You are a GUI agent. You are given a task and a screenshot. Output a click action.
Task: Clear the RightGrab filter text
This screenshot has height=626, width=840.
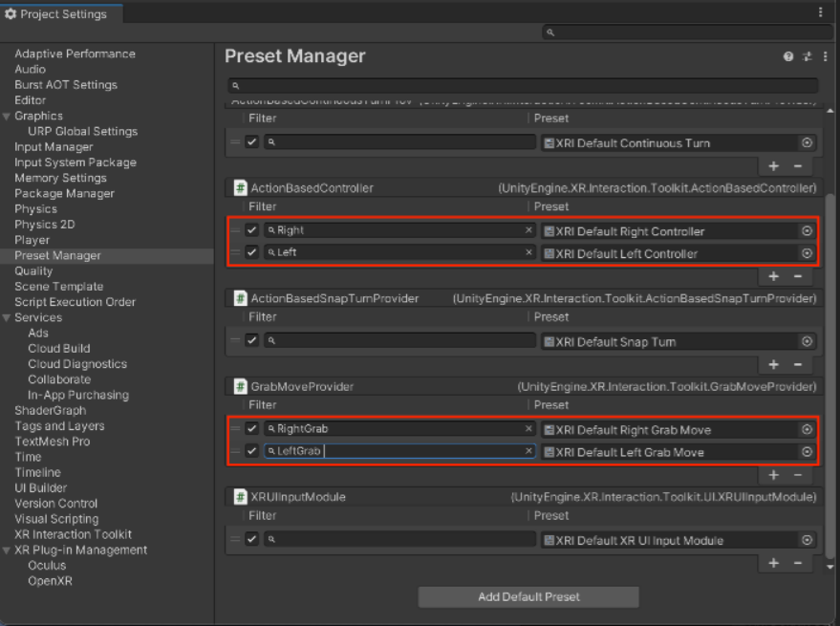pos(528,429)
